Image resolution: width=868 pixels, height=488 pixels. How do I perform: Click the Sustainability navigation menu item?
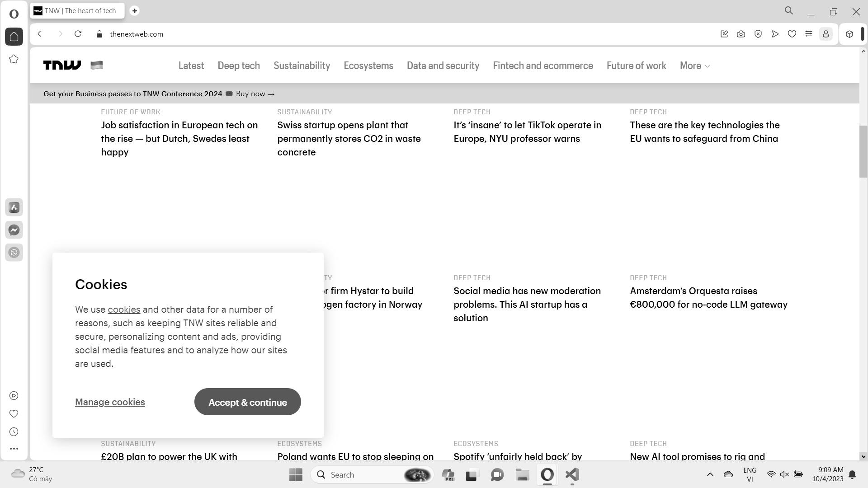coord(302,66)
